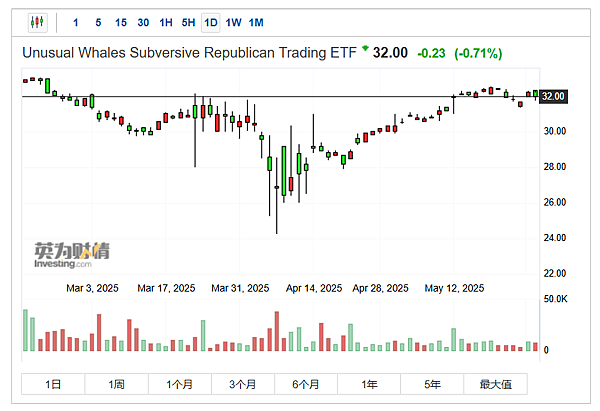
Task: Choose the 5H interval
Action: pos(189,23)
